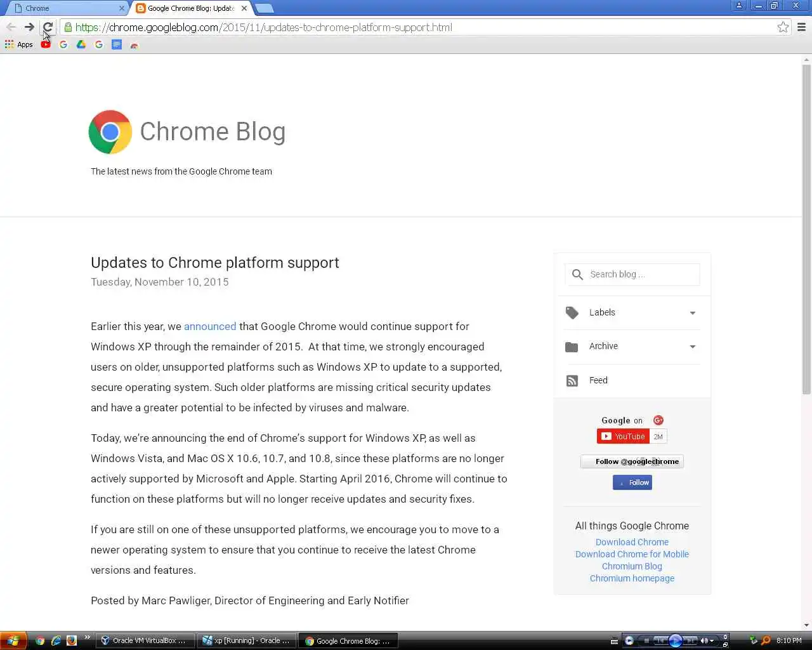
Task: Close the Google Chrome Blog tab
Action: (x=244, y=8)
